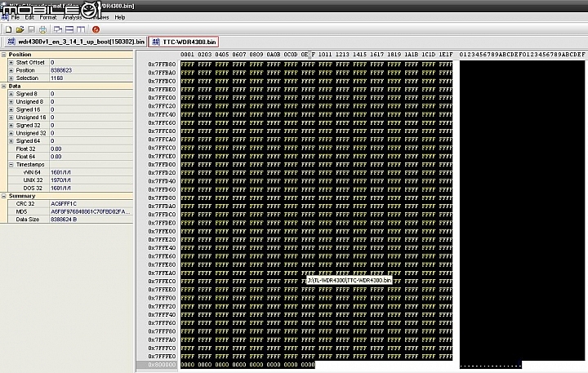Click the red circular toolbar icon
The image size is (588, 373).
tap(96, 29)
